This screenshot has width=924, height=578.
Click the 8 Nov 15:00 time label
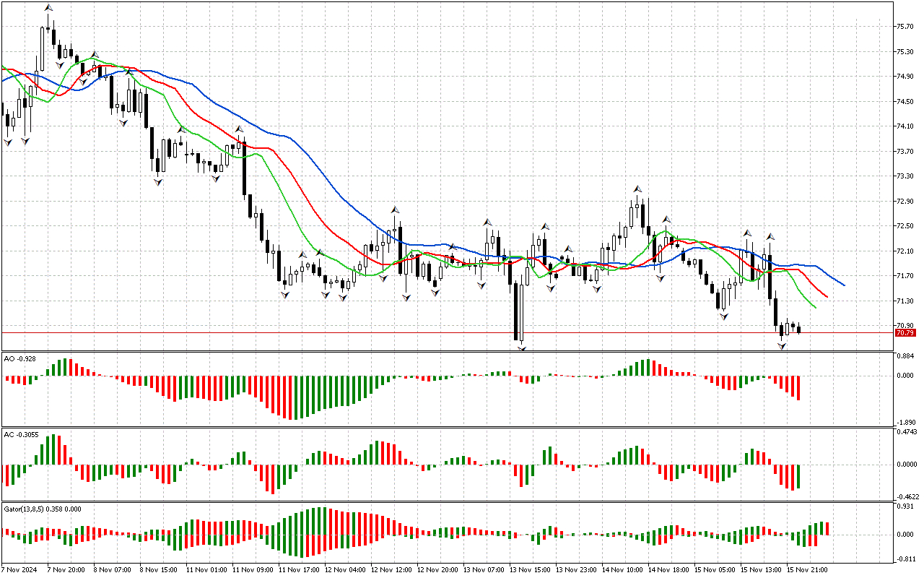[160, 569]
